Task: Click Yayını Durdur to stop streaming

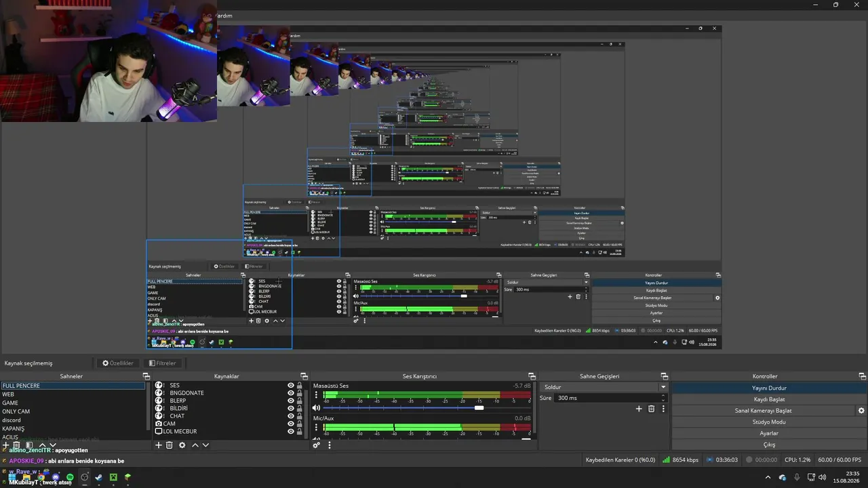Action: [769, 388]
